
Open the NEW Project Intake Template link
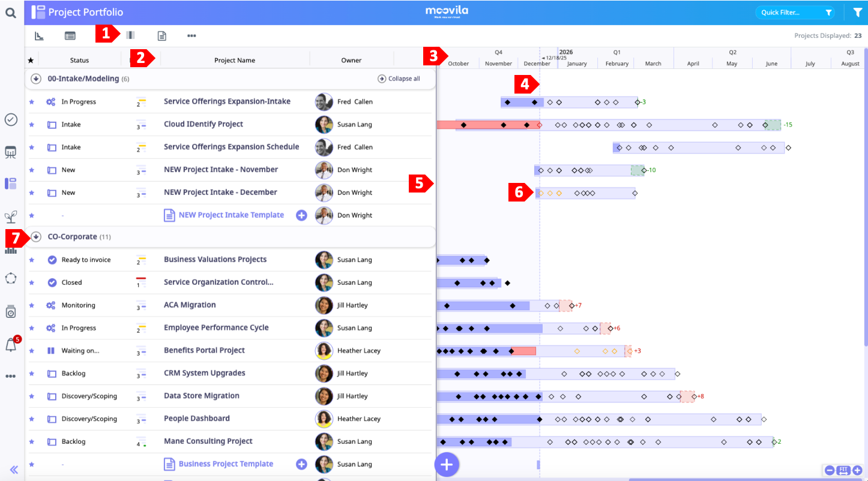pyautogui.click(x=231, y=215)
